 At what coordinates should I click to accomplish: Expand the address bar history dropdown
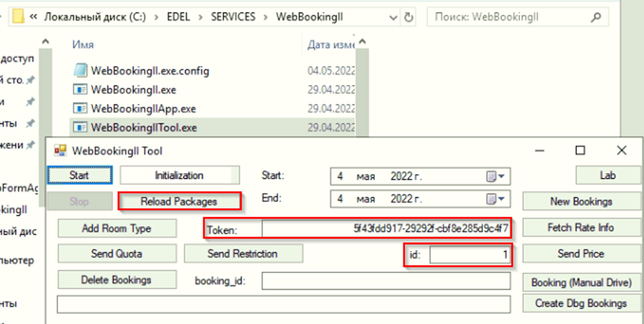(391, 17)
